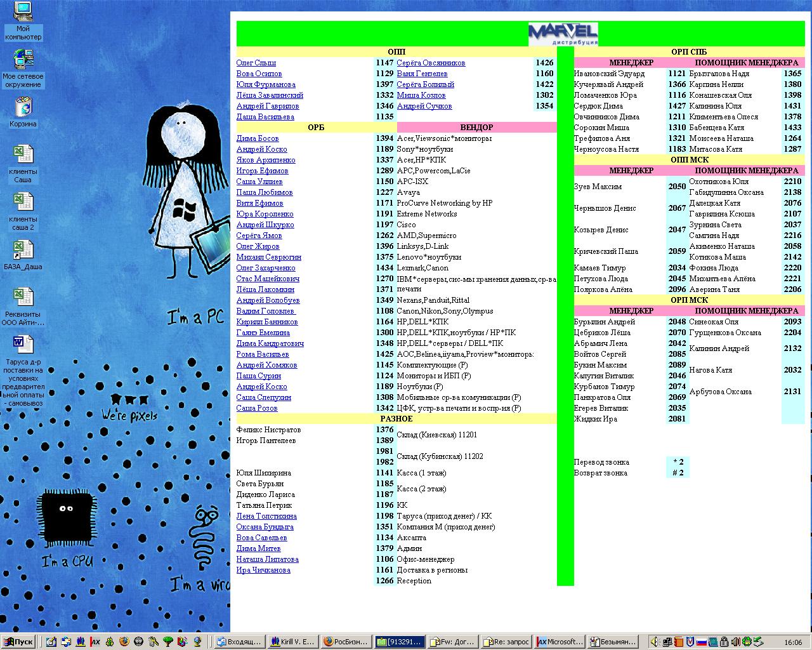Select the Реквизиты ООО Айти Excel file
Screen dimensions: 812x650
[23, 298]
